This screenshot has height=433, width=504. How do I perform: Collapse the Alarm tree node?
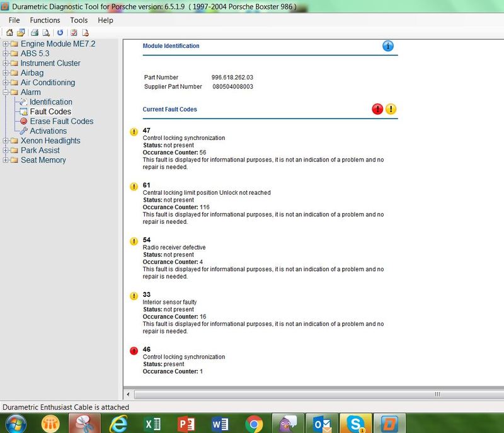click(x=6, y=92)
